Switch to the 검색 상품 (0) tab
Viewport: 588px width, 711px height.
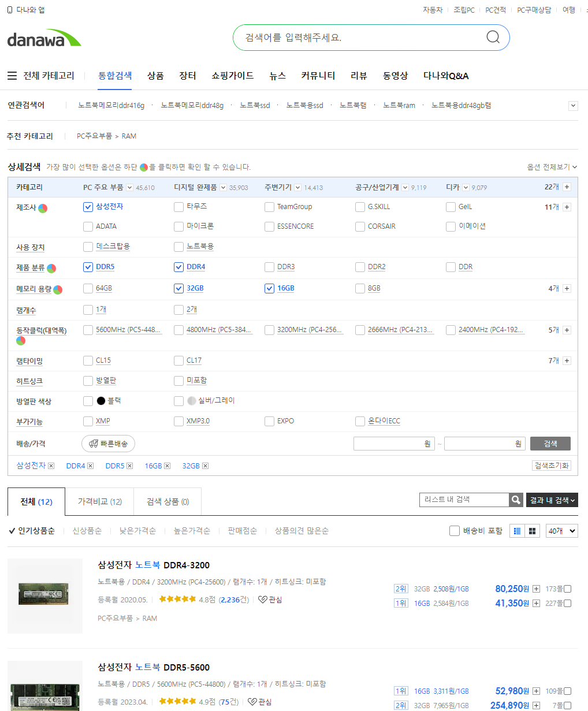168,501
